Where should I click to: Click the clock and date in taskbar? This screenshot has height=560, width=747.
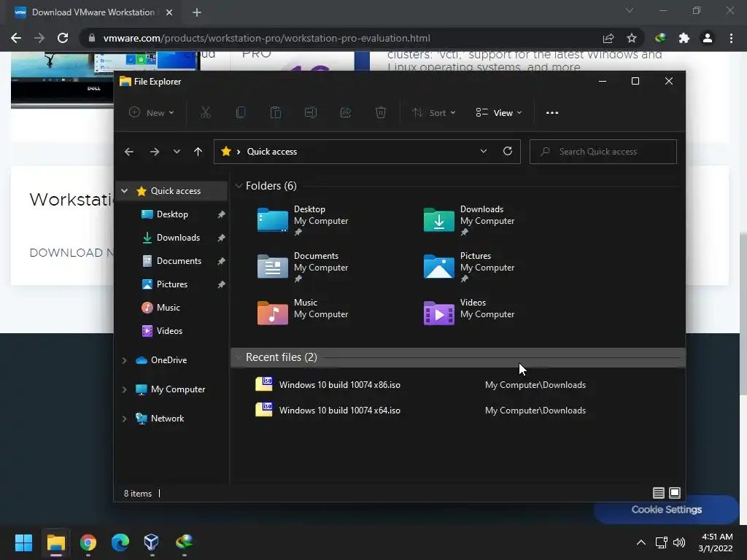click(x=716, y=542)
